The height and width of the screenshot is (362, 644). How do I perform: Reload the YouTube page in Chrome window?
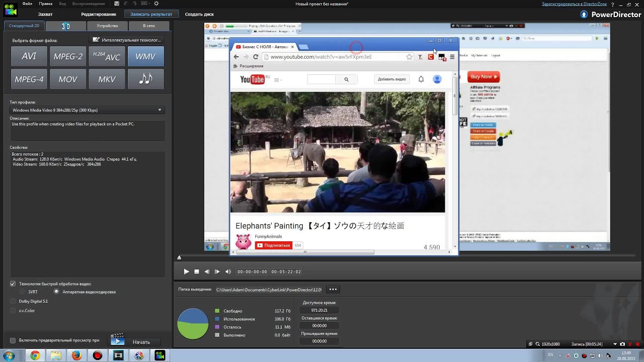click(x=256, y=57)
